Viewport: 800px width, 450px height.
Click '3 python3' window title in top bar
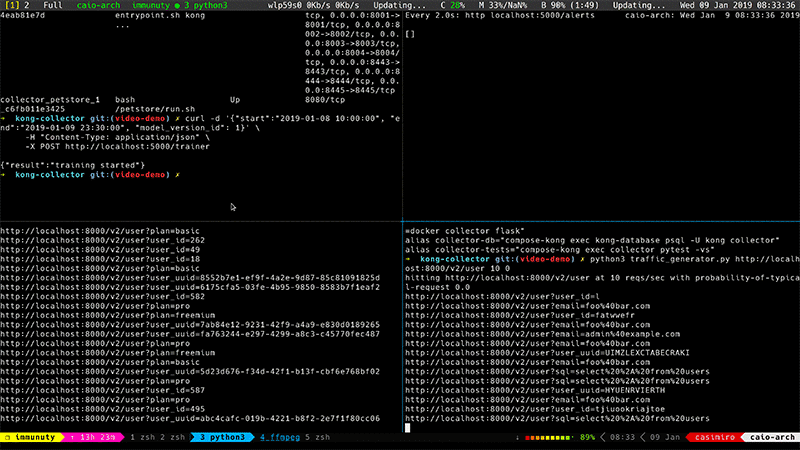tap(206, 5)
